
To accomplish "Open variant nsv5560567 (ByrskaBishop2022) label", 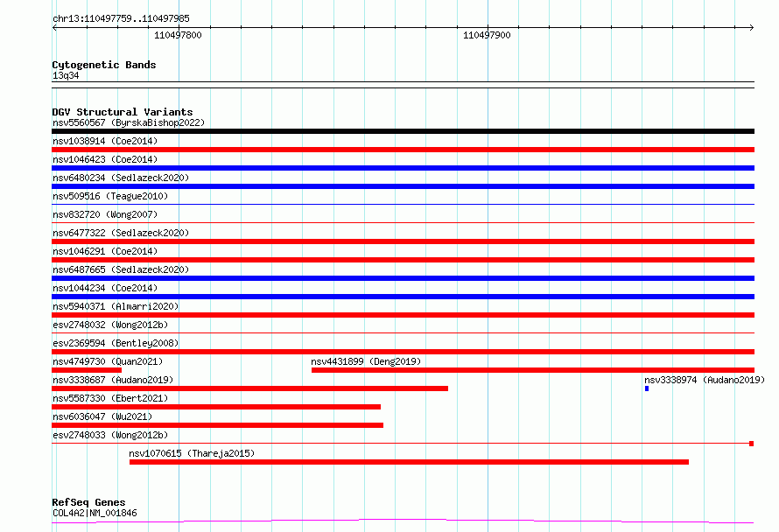I will pyautogui.click(x=129, y=122).
